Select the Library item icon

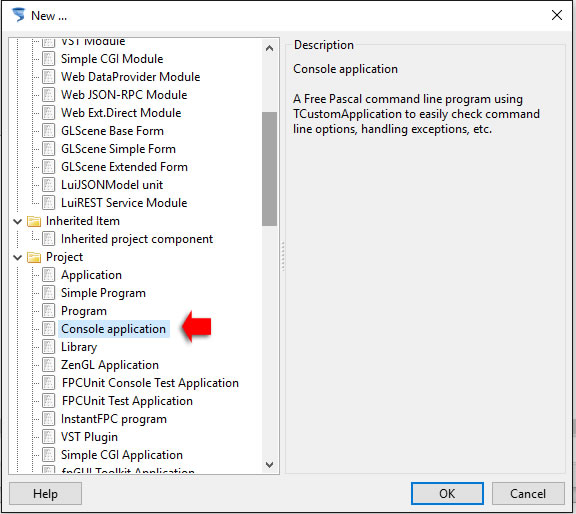(48, 347)
